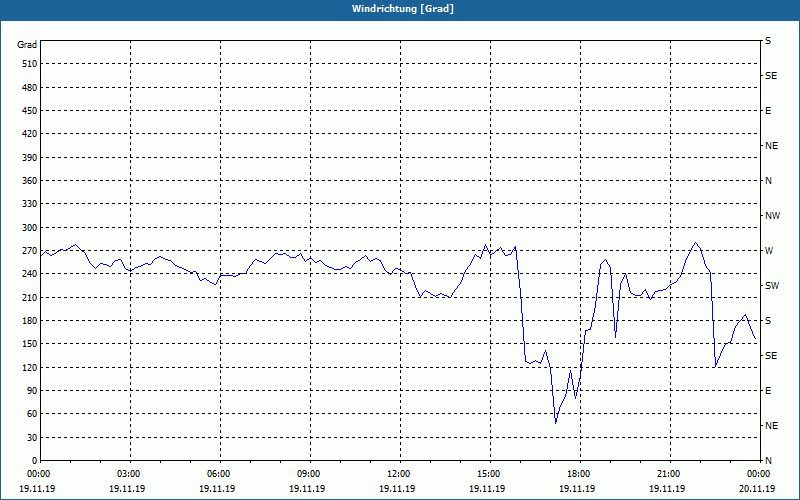Viewport: 800px width, 500px height.
Task: Select the 450 value on the left axis
Action: [x=30, y=111]
